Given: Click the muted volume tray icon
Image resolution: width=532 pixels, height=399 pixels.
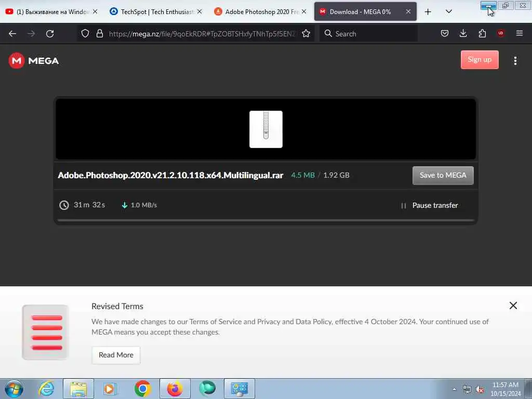Looking at the screenshot, I should [x=480, y=390].
